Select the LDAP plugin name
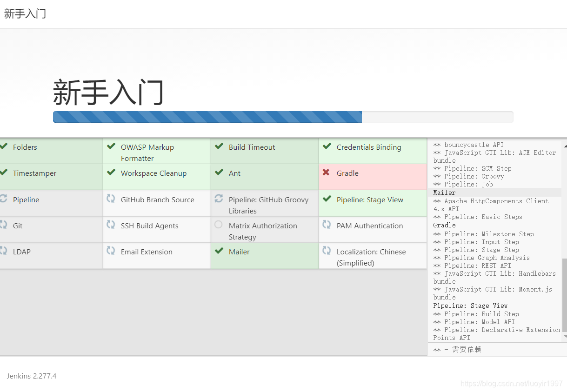The image size is (567, 392). tap(21, 252)
